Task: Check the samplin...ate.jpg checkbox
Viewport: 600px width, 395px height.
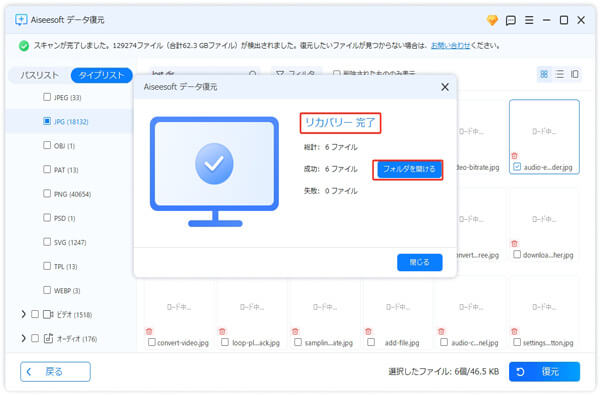Action: [x=298, y=342]
